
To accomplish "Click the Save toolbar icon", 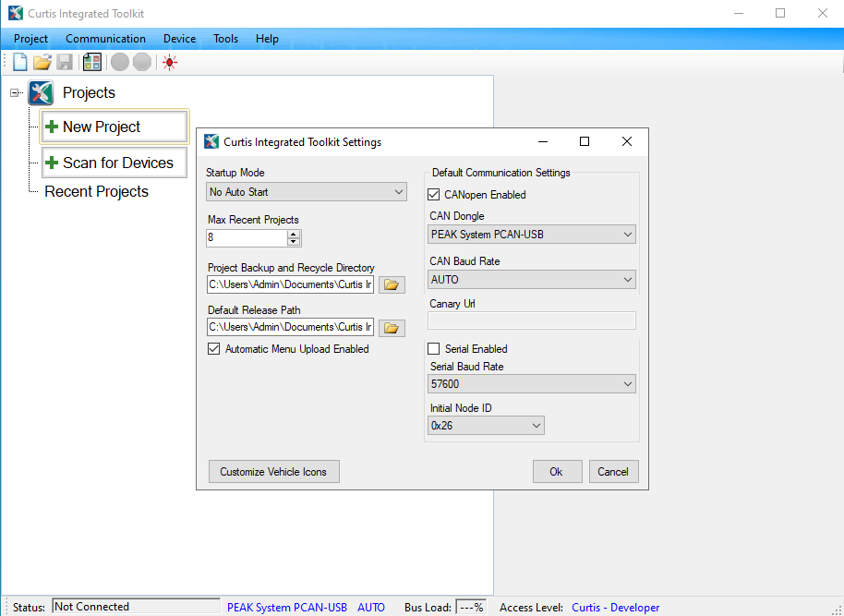I will coord(64,62).
